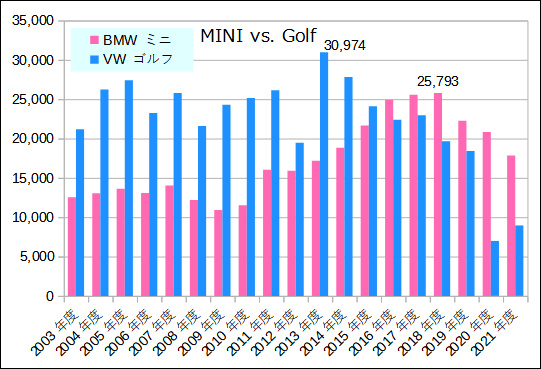Select the pink bar for 2016 年度
Image resolution: width=541 pixels, height=369 pixels.
[389, 198]
